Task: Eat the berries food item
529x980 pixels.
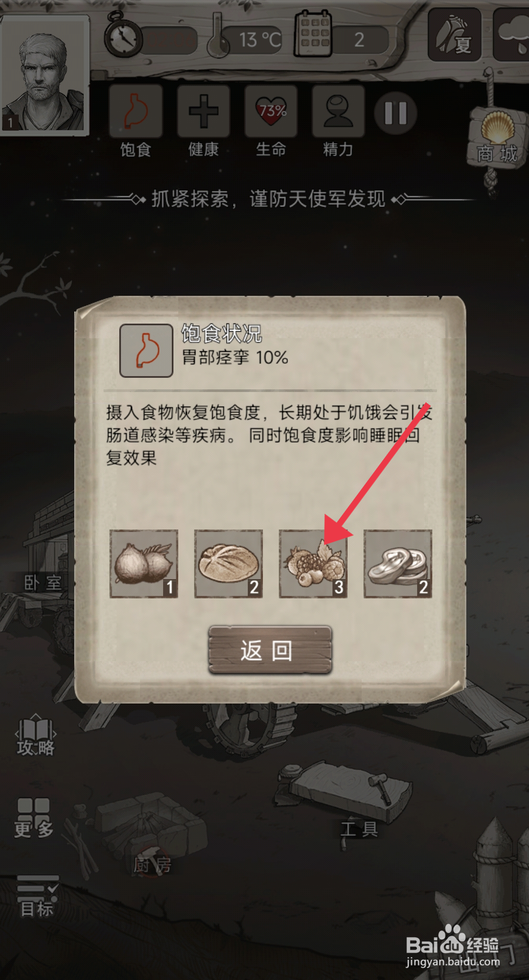Action: tap(313, 563)
